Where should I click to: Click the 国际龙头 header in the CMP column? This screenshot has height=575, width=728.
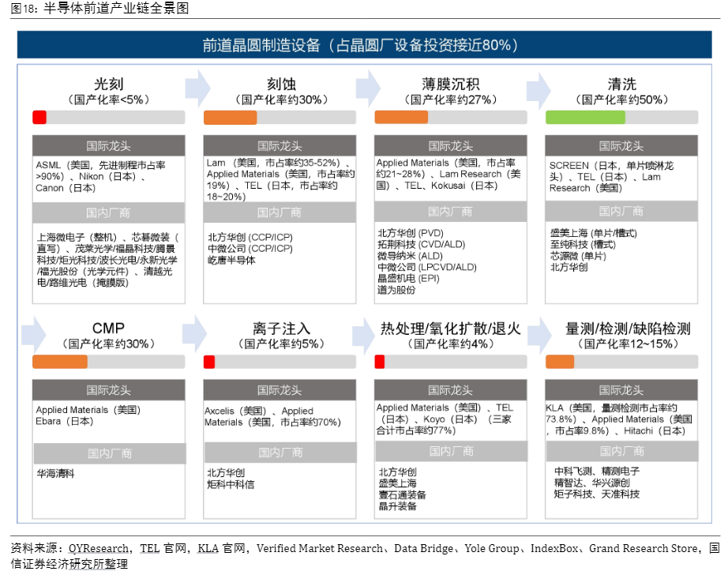[109, 390]
